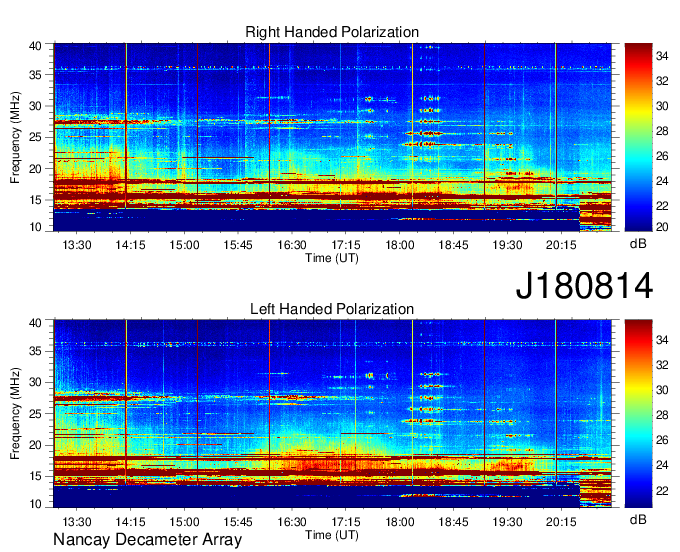Click 35 MHz tick on Right Handed plot
Screen dimensions: 680x552
pos(35,75)
